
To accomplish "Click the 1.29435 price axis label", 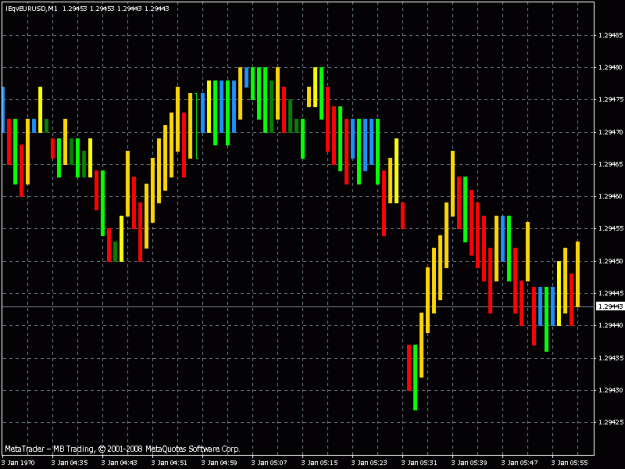I will (x=611, y=358).
